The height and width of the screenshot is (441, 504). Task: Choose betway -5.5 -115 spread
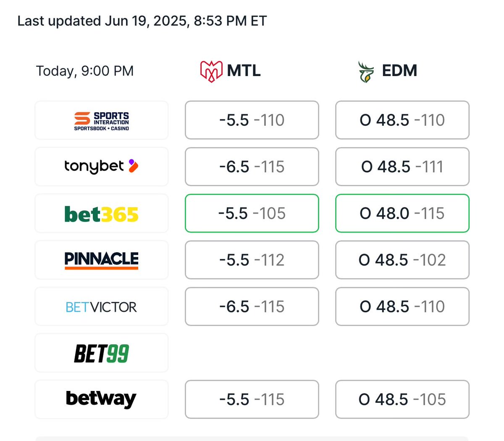click(252, 400)
